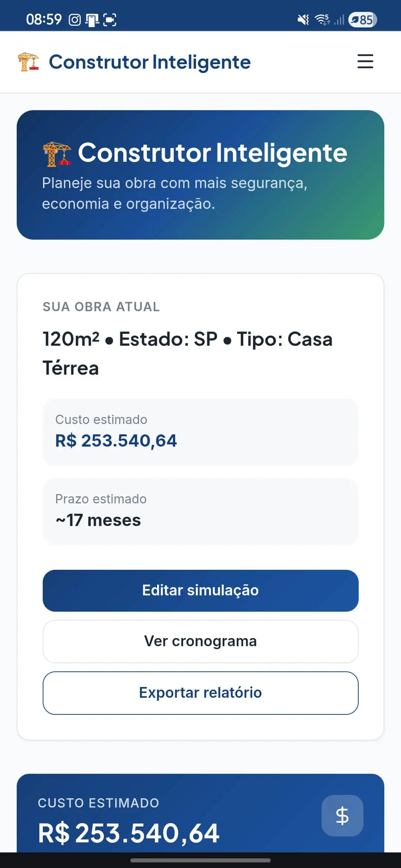
Task: Tap the Custo estimado R$ 253.540,64 box
Action: pyautogui.click(x=200, y=432)
